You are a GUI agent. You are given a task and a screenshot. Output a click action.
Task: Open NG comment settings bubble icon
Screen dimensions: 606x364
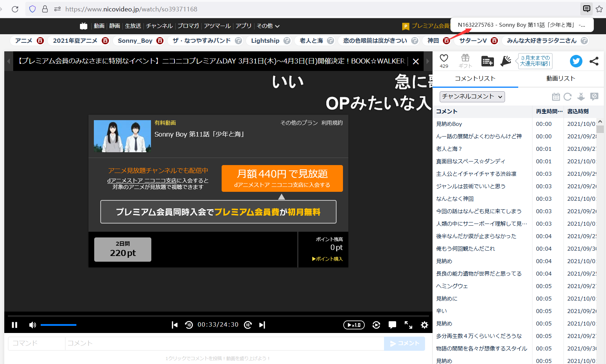(594, 97)
